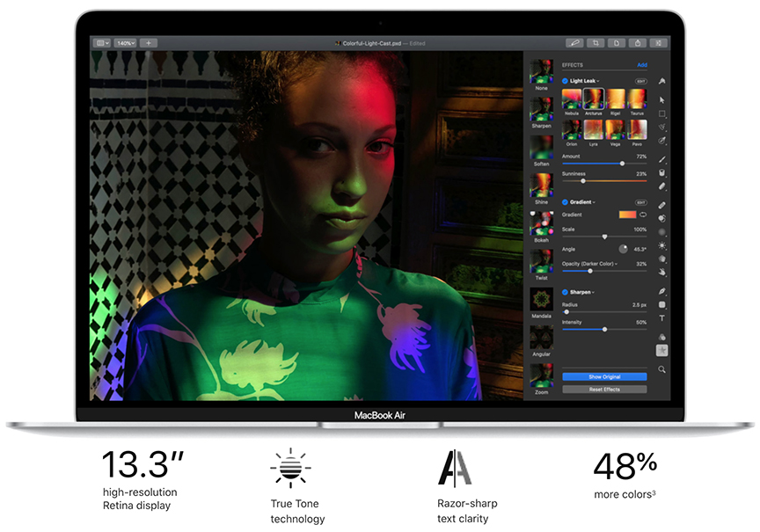
Task: Click the Gradient Scale slider
Action: [x=604, y=237]
